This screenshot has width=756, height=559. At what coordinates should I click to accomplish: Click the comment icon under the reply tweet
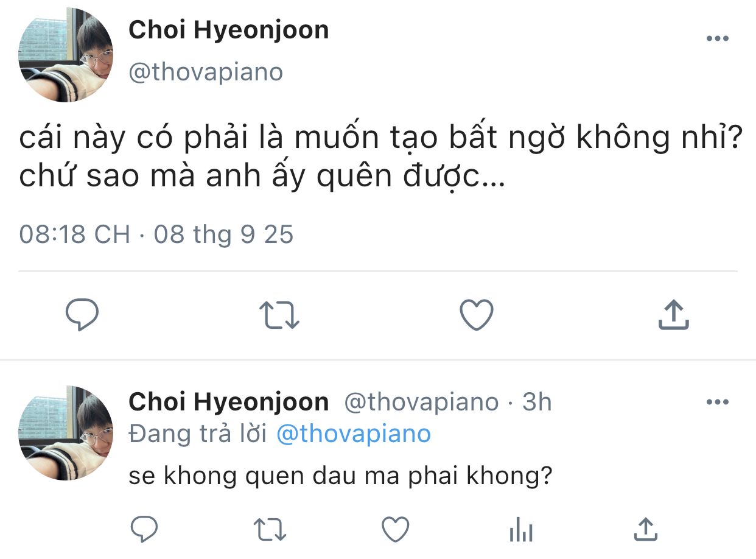(x=145, y=529)
